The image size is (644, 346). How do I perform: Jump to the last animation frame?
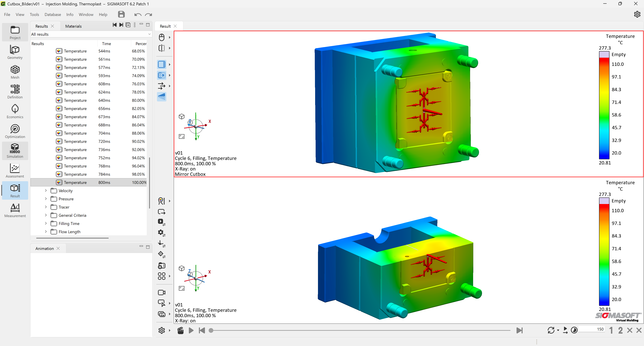tap(520, 331)
